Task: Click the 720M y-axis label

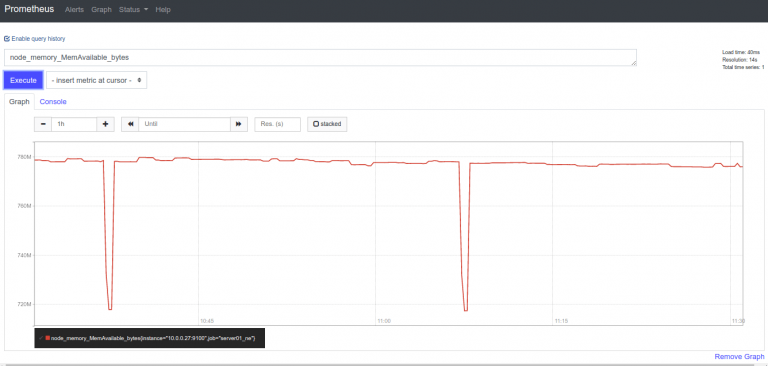Action: pyautogui.click(x=24, y=304)
